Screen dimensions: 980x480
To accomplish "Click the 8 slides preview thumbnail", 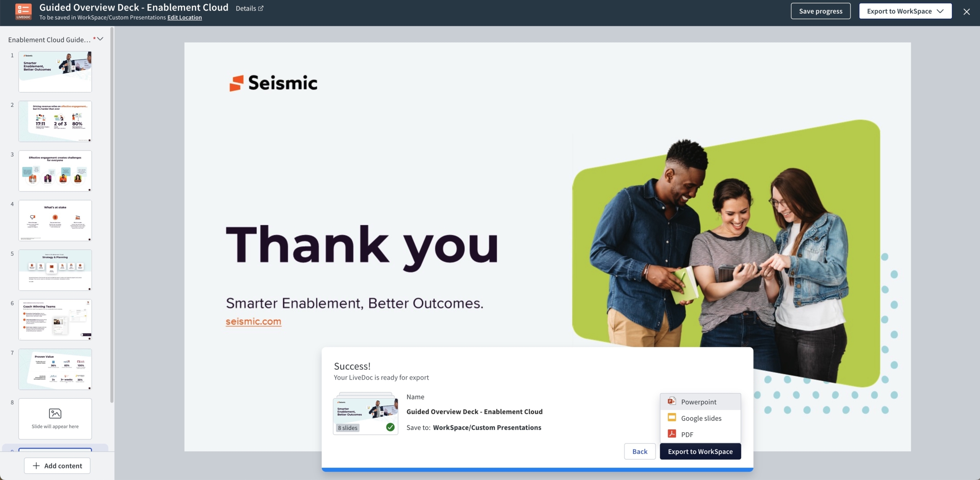I will click(x=366, y=414).
